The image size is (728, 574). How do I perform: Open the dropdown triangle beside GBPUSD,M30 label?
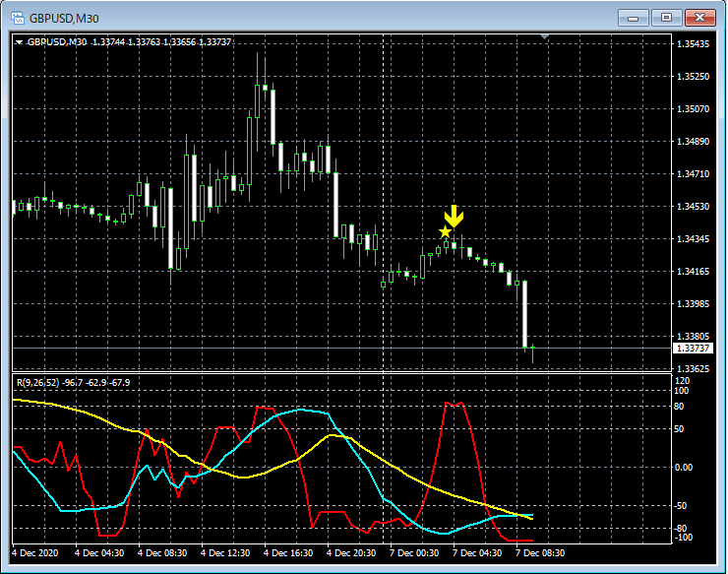(19, 41)
